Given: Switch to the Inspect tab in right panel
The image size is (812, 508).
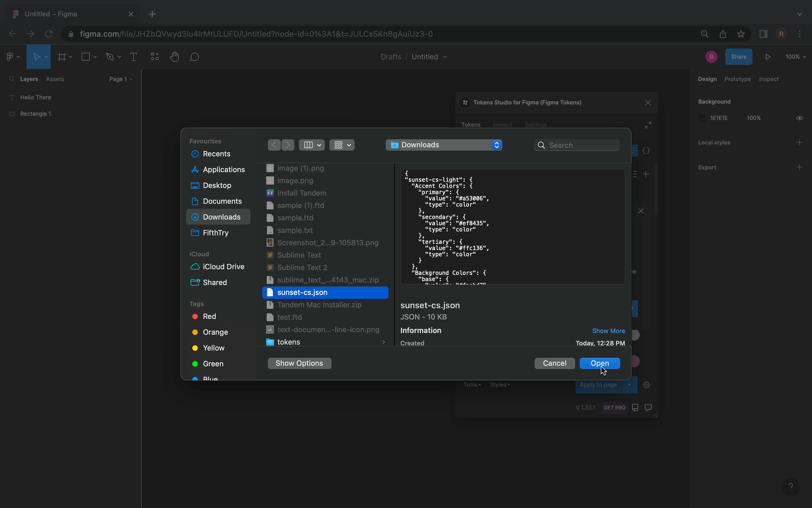Looking at the screenshot, I should [x=769, y=79].
